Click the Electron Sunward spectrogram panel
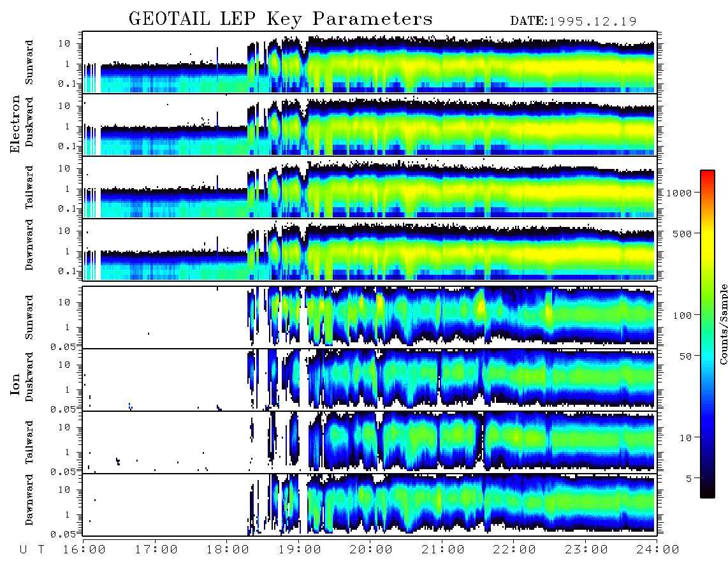The height and width of the screenshot is (561, 728). [370, 62]
